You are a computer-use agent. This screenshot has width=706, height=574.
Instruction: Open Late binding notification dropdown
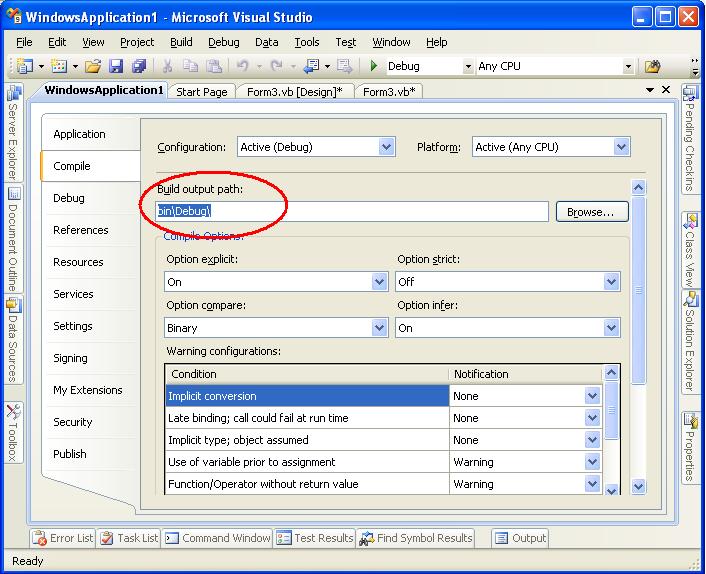coord(592,418)
